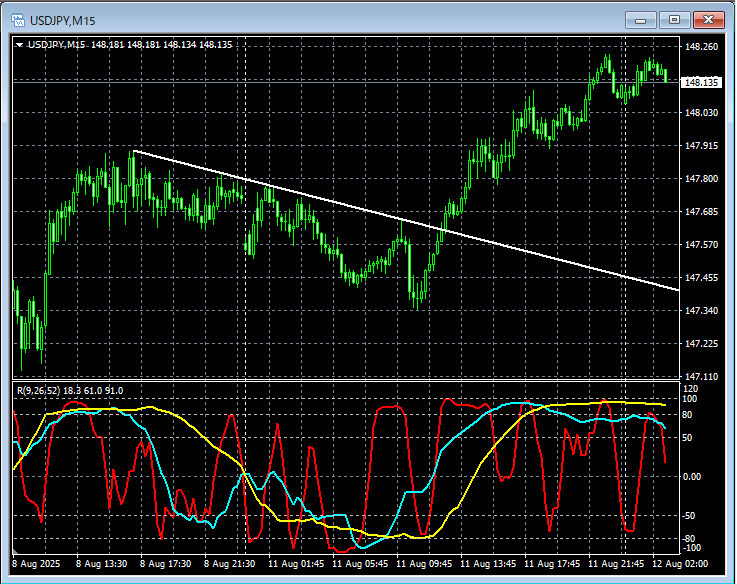Click the 8 Aug 13:30 time axis label
The width and height of the screenshot is (737, 584).
(x=102, y=563)
